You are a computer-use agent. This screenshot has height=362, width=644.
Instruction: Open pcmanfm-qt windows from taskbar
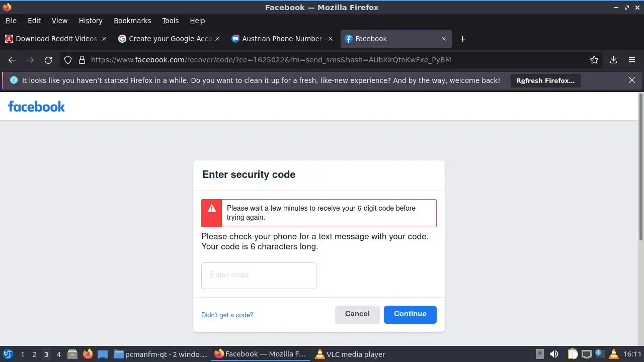pyautogui.click(x=160, y=354)
